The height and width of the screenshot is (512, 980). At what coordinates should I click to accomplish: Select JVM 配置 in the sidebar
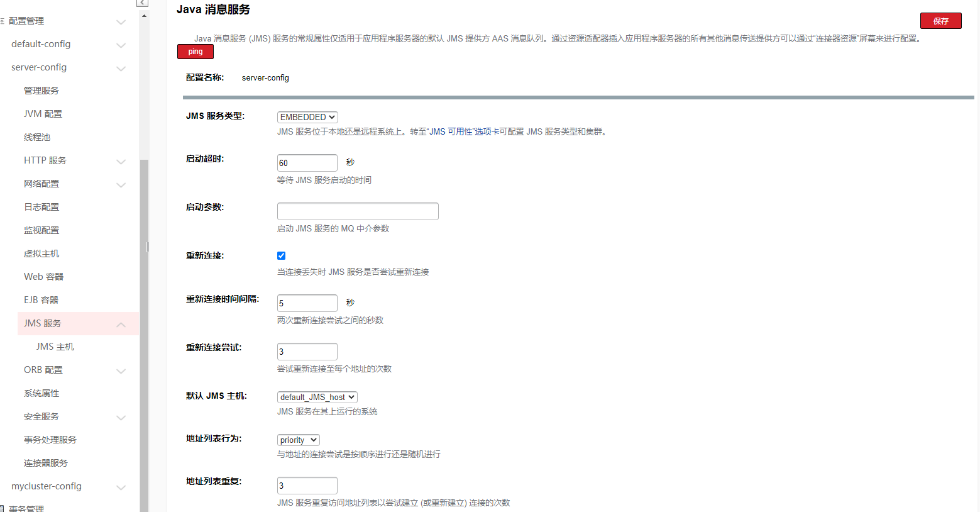(x=43, y=114)
